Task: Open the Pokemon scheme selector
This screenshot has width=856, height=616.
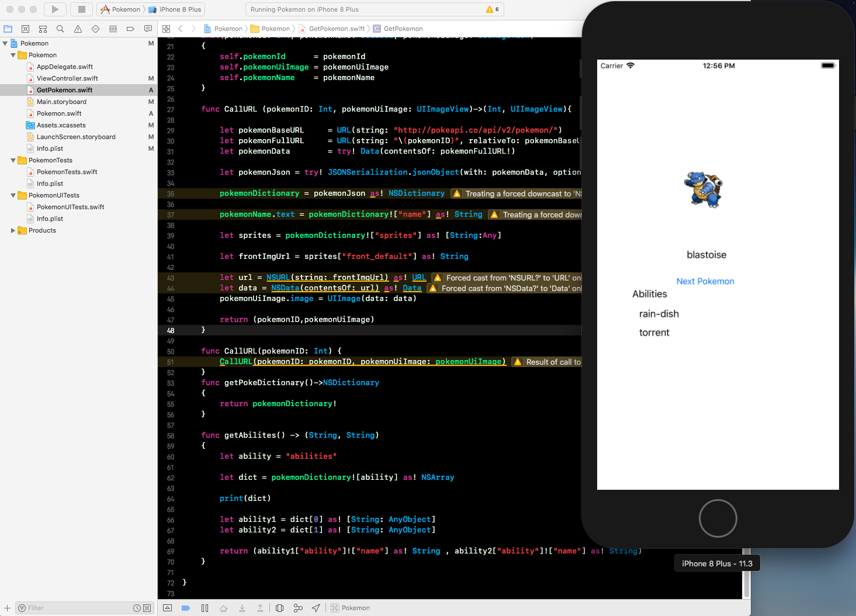Action: [120, 9]
